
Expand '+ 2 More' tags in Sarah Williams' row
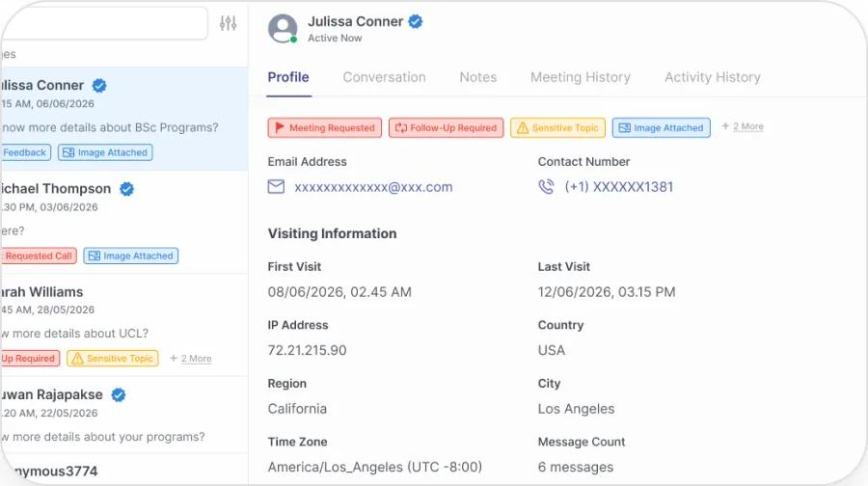(x=191, y=359)
